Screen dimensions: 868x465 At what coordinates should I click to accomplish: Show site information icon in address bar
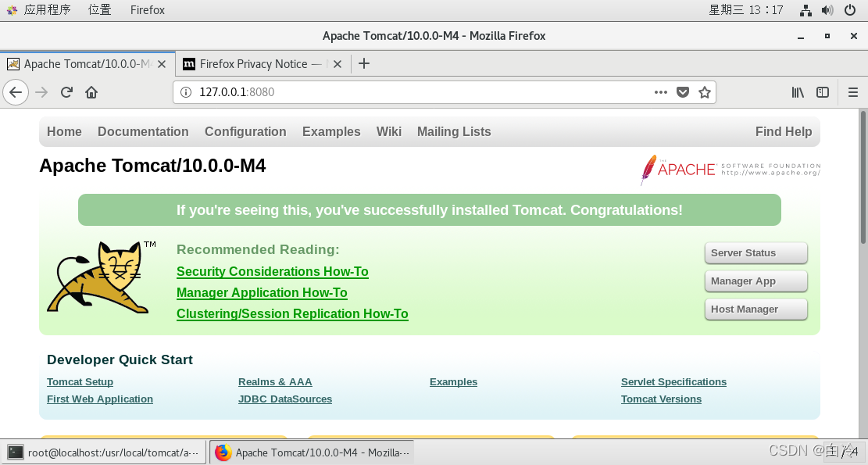[x=185, y=92]
